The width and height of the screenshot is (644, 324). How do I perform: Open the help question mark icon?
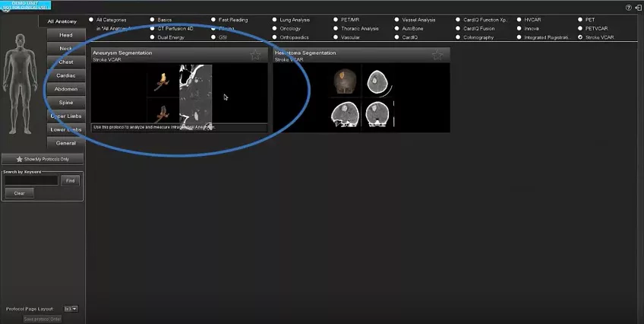(x=628, y=8)
